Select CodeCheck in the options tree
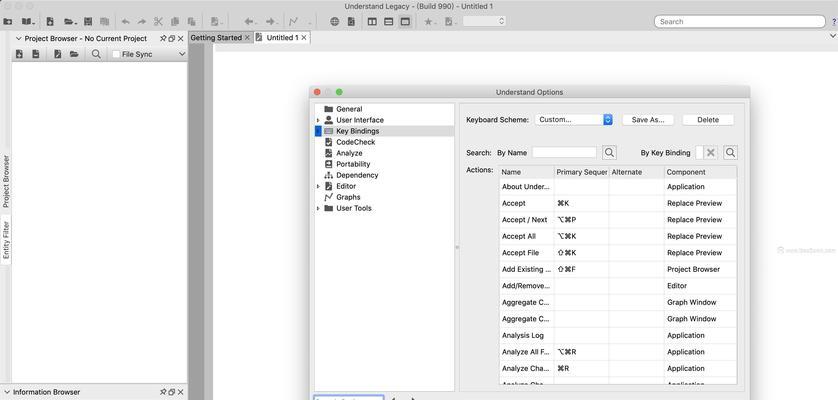Viewport: 838px width, 400px height. click(x=355, y=142)
